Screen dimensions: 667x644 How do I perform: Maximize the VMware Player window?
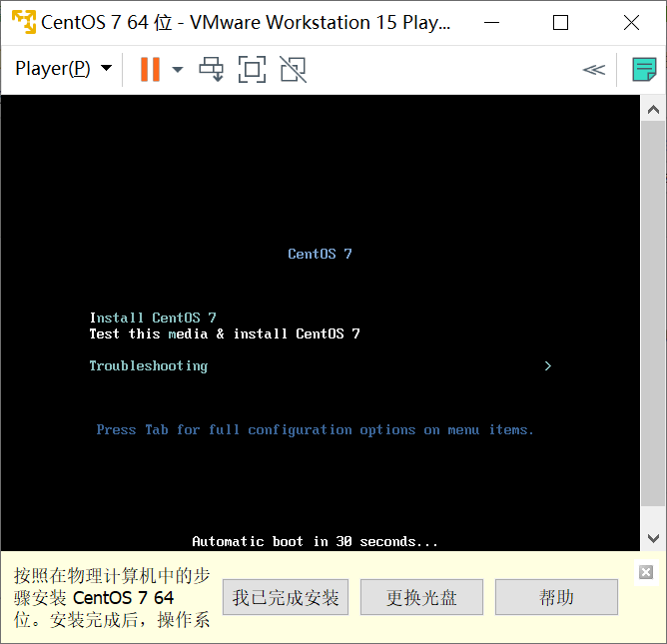click(560, 23)
